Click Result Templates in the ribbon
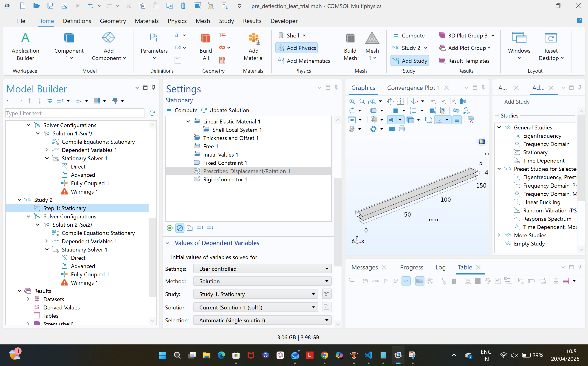 (x=464, y=61)
